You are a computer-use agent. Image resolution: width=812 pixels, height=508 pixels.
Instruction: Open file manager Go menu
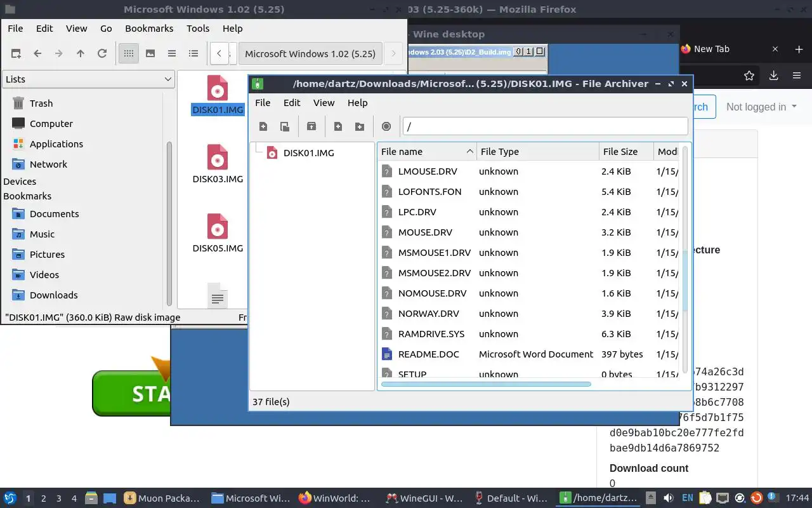click(x=106, y=29)
